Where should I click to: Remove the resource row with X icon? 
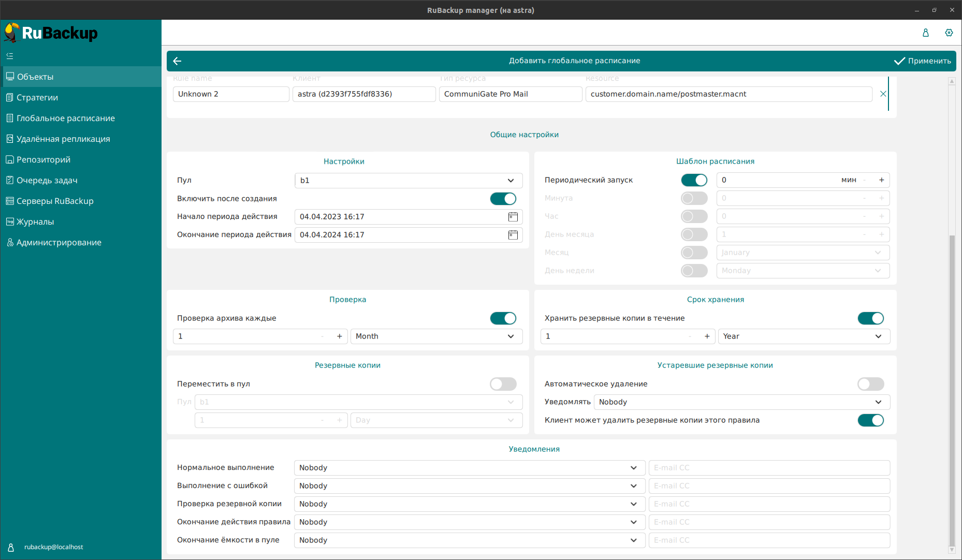pos(883,94)
